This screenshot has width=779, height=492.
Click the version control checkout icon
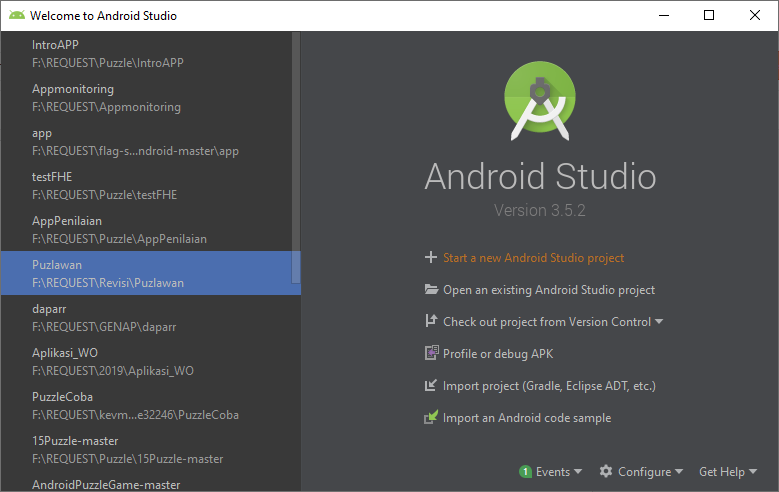(431, 321)
